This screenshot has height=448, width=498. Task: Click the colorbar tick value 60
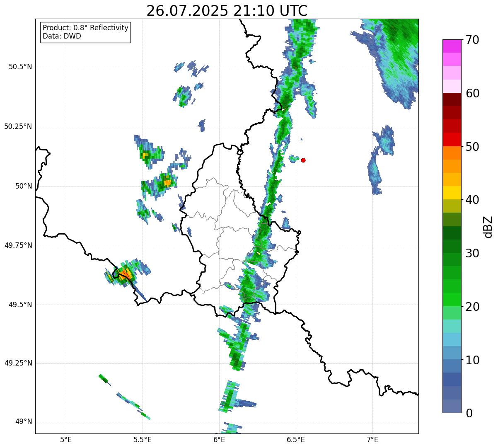(472, 93)
